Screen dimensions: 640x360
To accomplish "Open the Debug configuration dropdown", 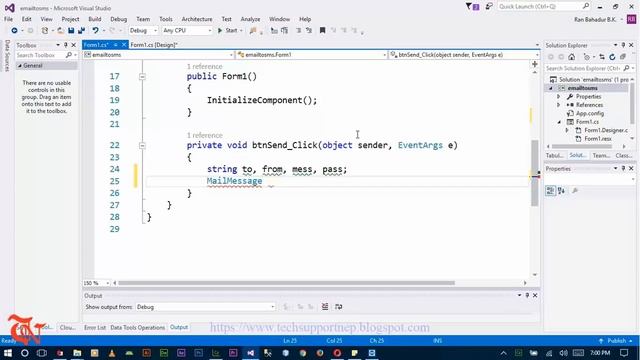I will [x=143, y=31].
